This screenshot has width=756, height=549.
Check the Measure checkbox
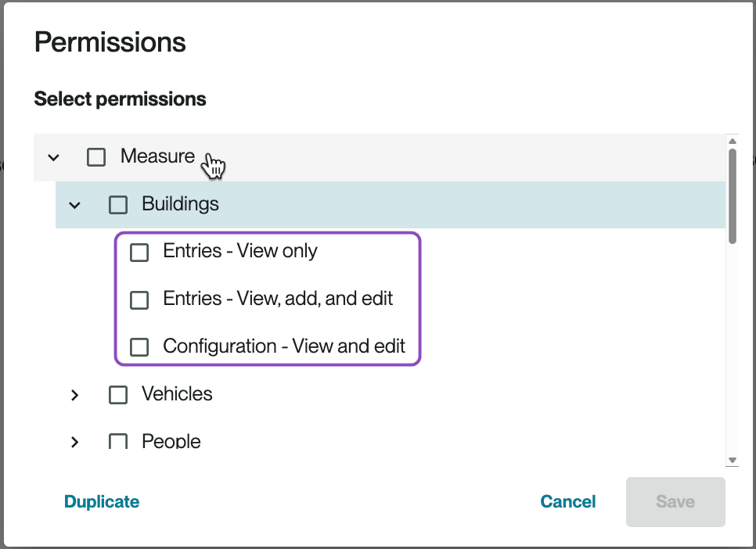(x=96, y=157)
